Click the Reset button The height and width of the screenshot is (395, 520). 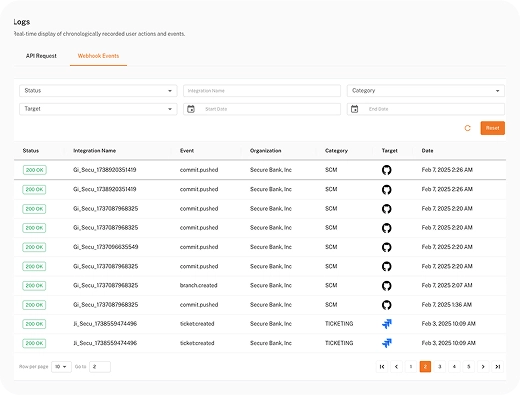pyautogui.click(x=493, y=128)
